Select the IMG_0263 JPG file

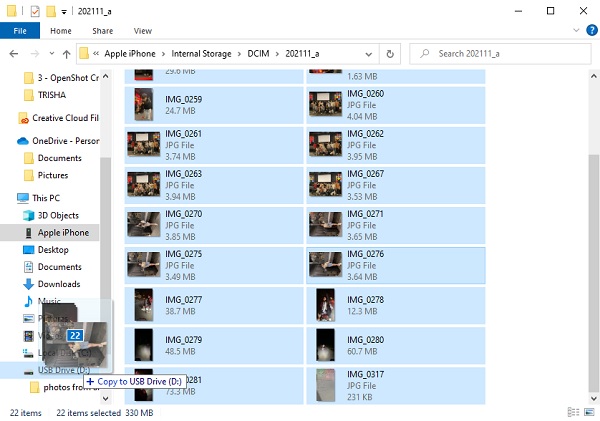pos(214,185)
